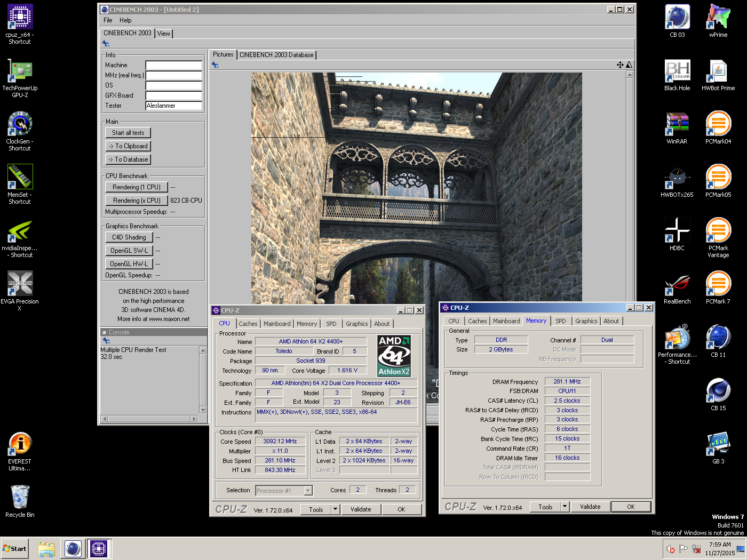The height and width of the screenshot is (560, 747).
Task: Click the picture panel vertical scrollbar up arrow
Action: pyautogui.click(x=630, y=75)
